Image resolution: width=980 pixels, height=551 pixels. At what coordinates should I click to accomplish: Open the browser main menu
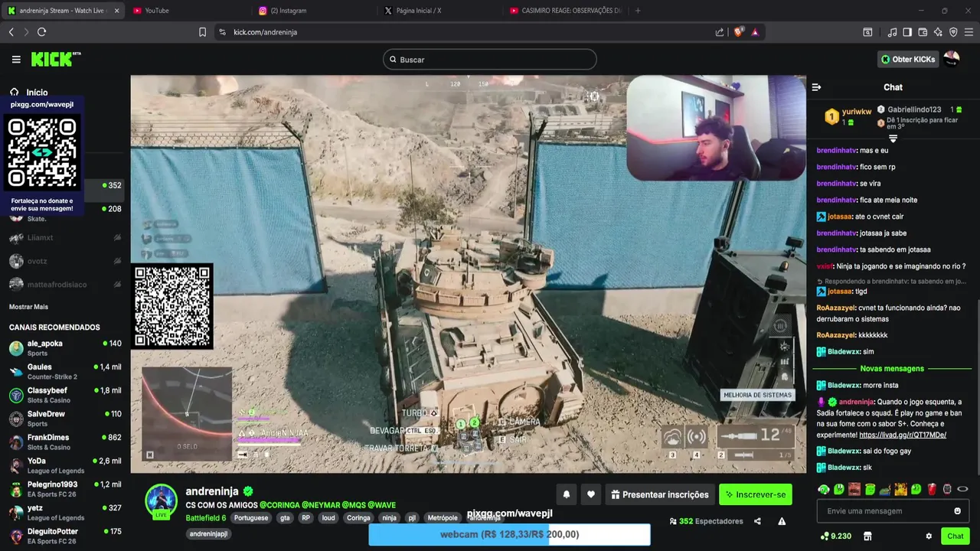pyautogui.click(x=969, y=32)
